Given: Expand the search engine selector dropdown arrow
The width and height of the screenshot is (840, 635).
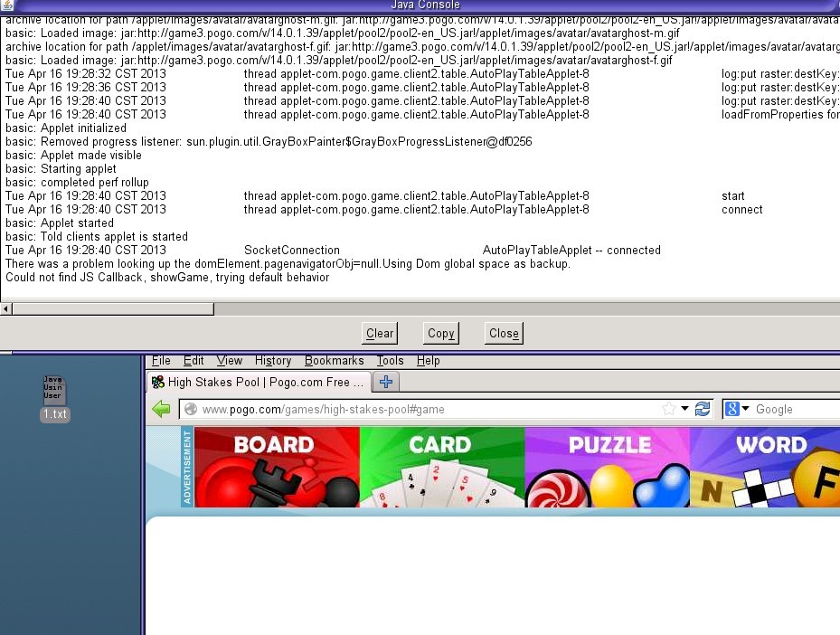Looking at the screenshot, I should click(x=746, y=410).
